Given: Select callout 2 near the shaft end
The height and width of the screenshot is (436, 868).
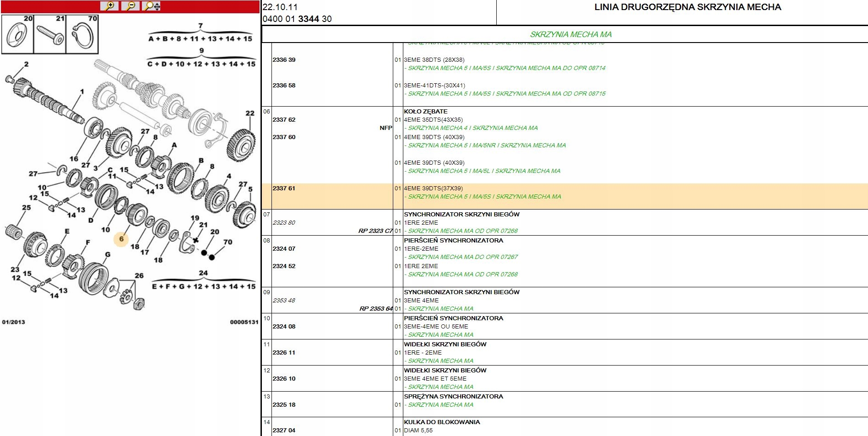Looking at the screenshot, I should pos(26,64).
